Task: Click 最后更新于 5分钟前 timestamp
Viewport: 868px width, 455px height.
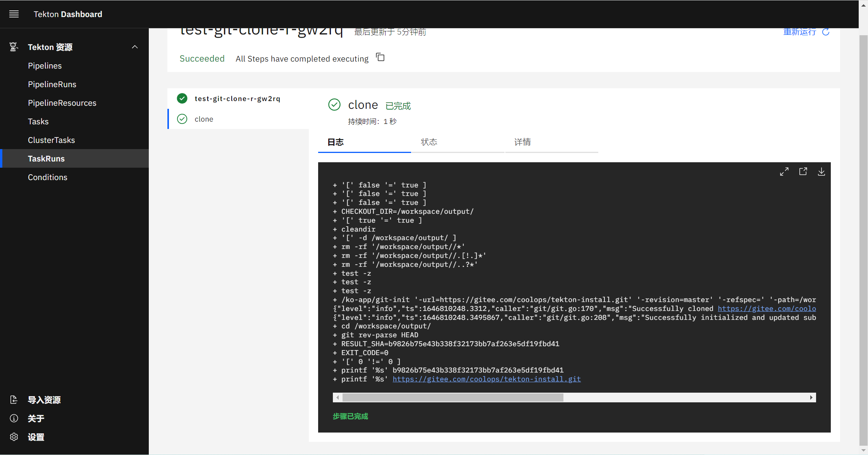Action: 390,32
